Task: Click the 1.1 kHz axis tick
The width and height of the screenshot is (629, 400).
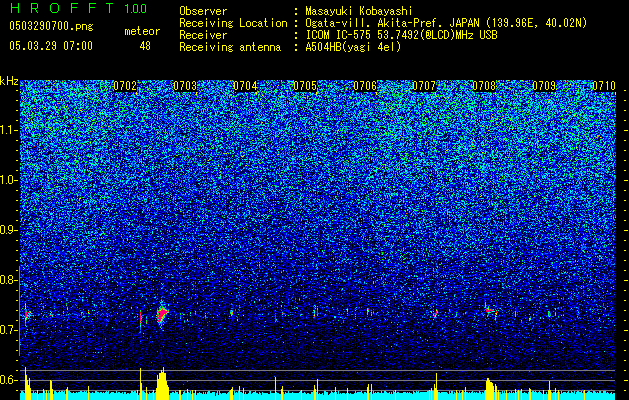Action: [8, 130]
